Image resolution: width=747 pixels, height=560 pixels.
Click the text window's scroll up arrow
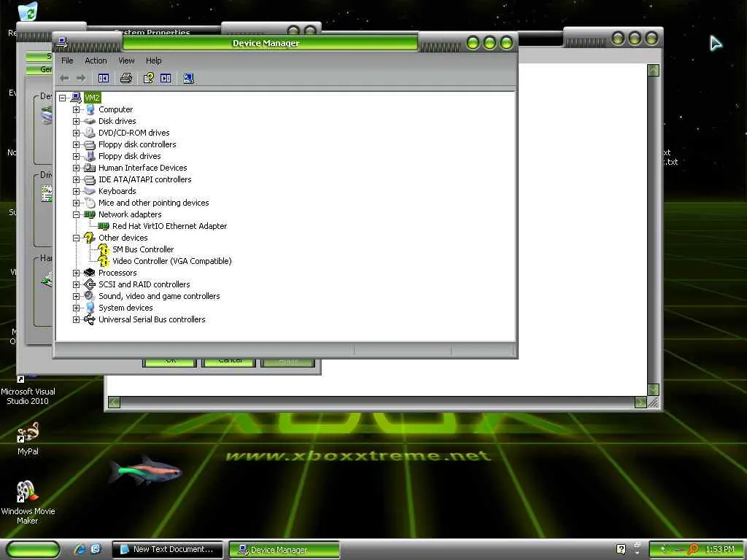pyautogui.click(x=653, y=71)
